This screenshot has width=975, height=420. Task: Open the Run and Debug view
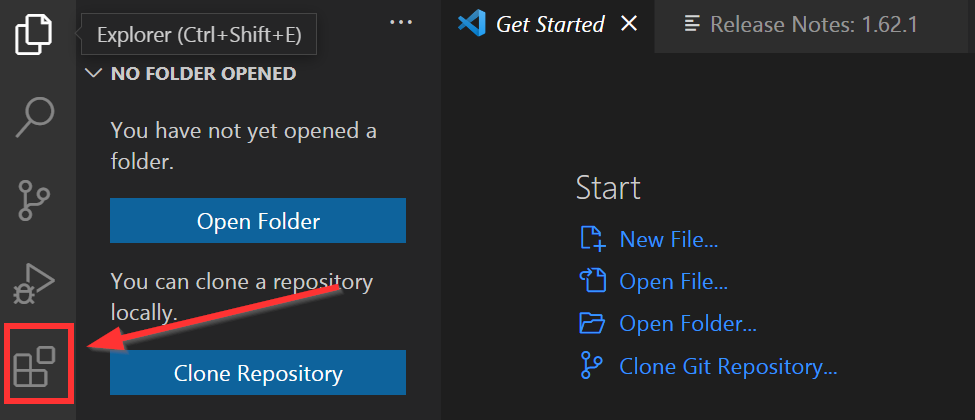34,284
